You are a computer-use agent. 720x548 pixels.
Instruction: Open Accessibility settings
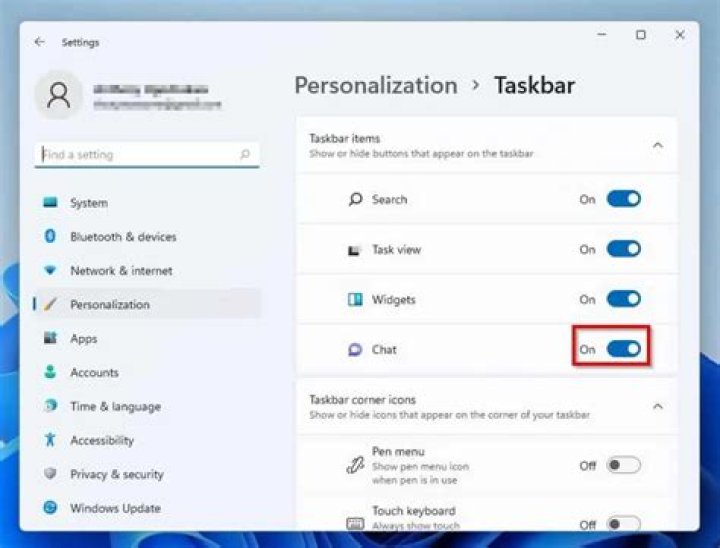(x=148, y=440)
